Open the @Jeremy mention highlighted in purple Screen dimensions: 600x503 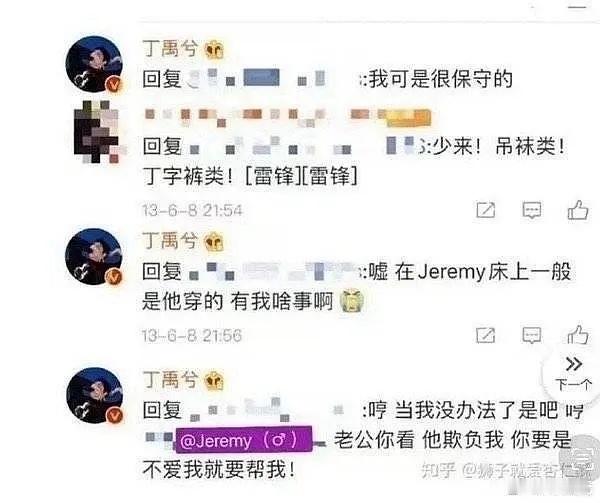coord(244,441)
